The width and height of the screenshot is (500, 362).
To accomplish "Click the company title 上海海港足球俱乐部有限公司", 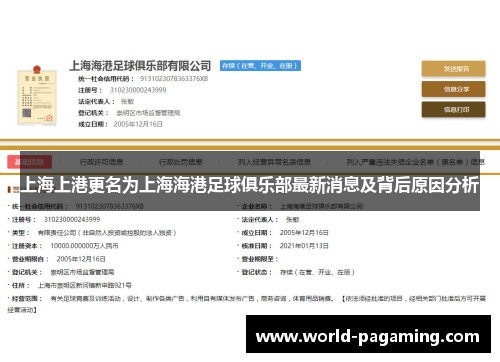I will (140, 66).
